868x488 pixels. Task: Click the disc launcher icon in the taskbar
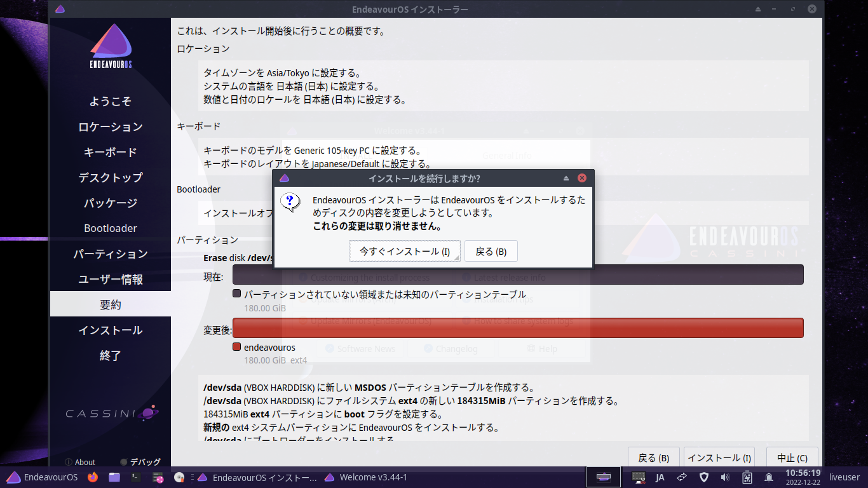[x=179, y=477]
